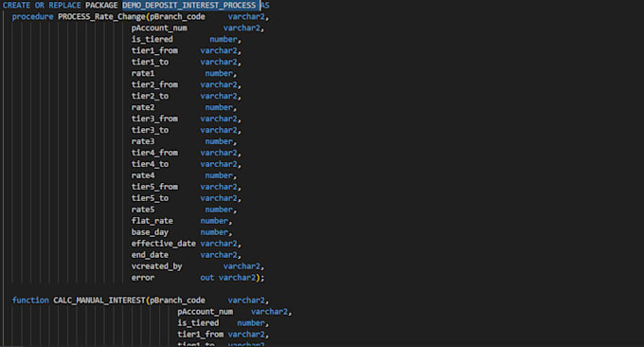Click the vcreated_by parameter
The width and height of the screenshot is (644, 347).
click(x=156, y=266)
